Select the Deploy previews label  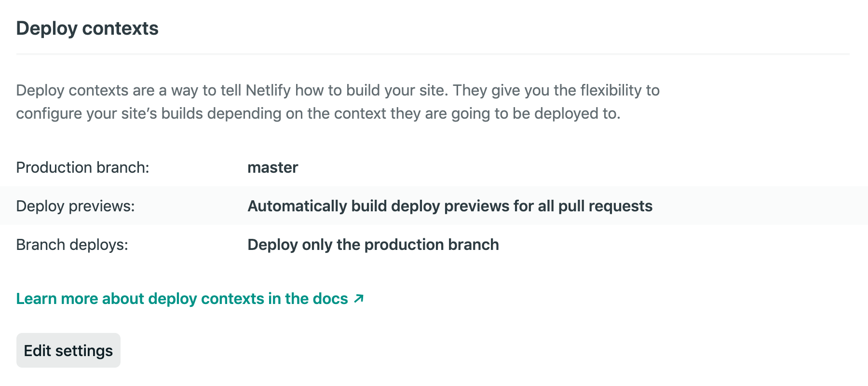click(x=75, y=206)
